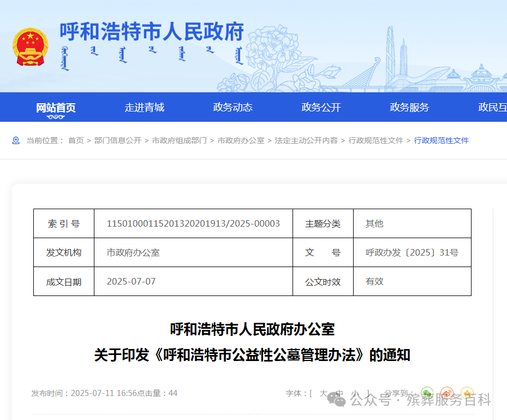The height and width of the screenshot is (420, 507).
Task: Share the article to WeChat
Action: click(427, 392)
